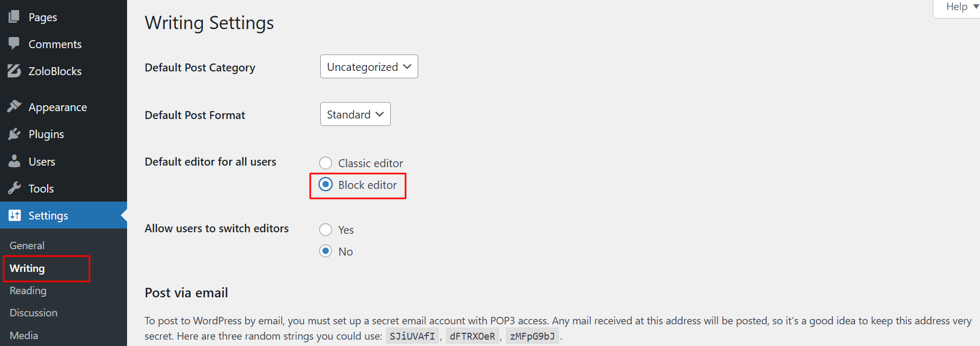Open ZoloBlocks via its logo icon
This screenshot has height=346, width=980.
[14, 71]
